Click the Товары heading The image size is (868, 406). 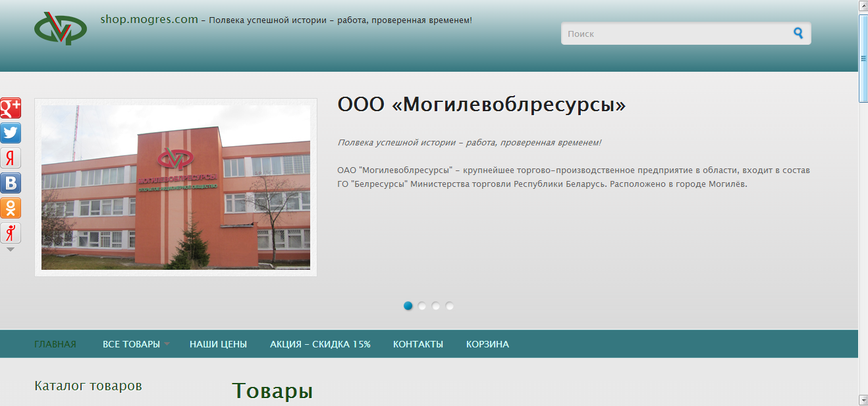272,391
